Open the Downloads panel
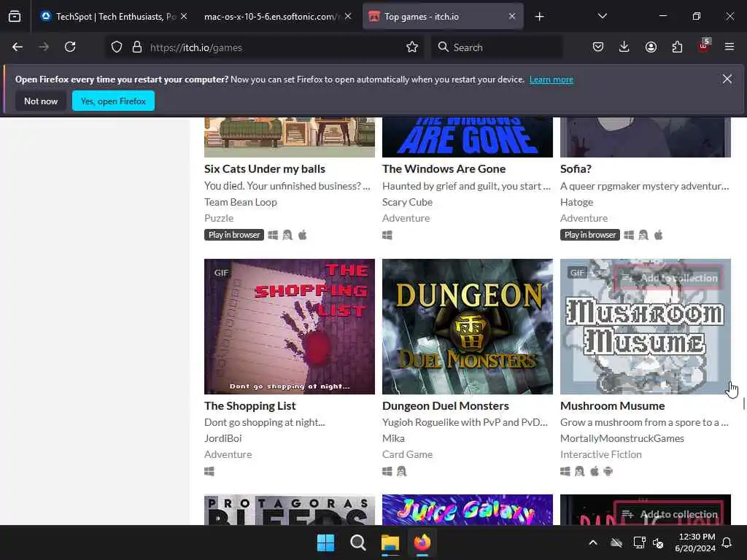This screenshot has width=747, height=560. point(624,47)
